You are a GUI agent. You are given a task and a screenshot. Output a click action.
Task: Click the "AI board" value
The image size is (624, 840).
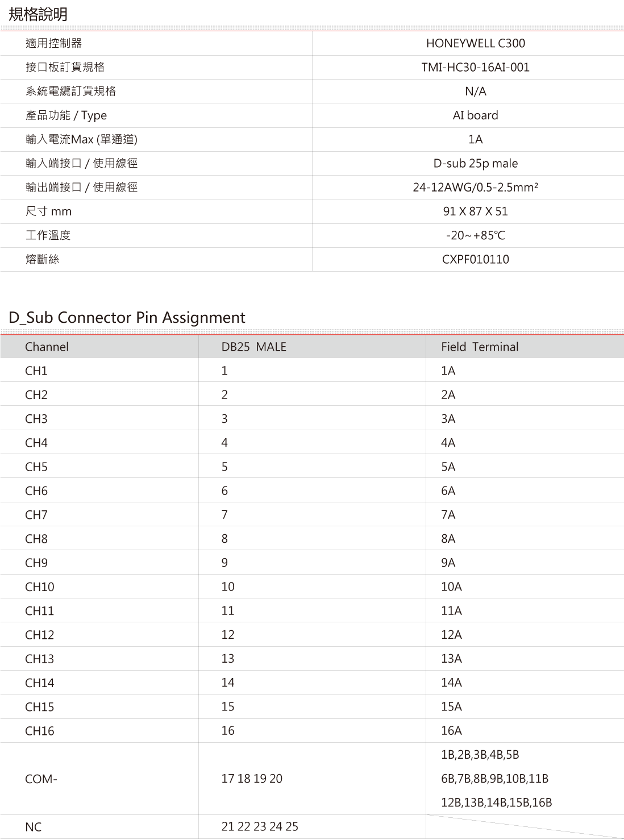click(476, 115)
